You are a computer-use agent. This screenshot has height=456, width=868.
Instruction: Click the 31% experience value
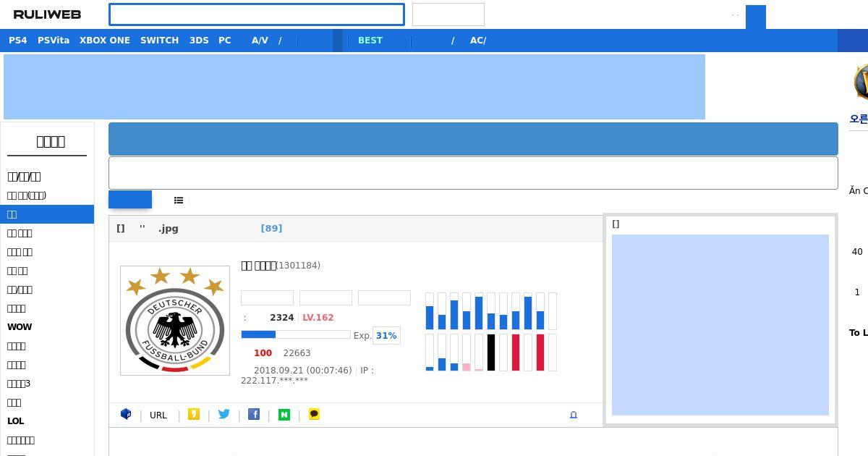click(386, 336)
